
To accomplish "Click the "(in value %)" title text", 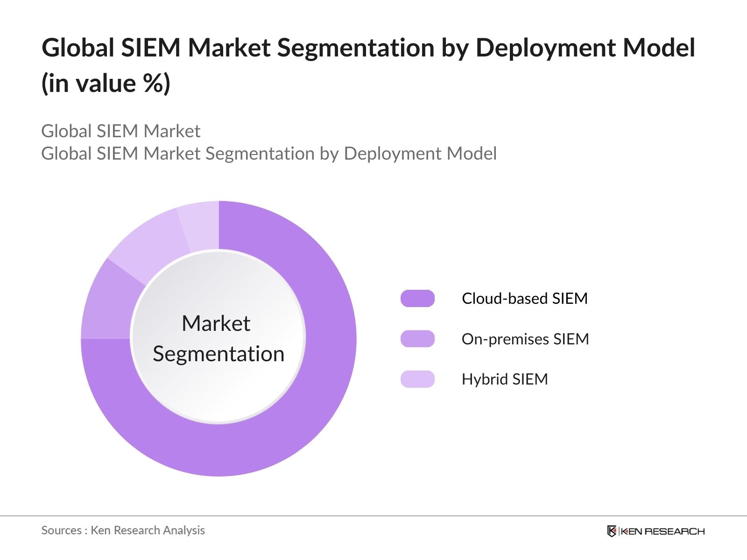I will 106,84.
